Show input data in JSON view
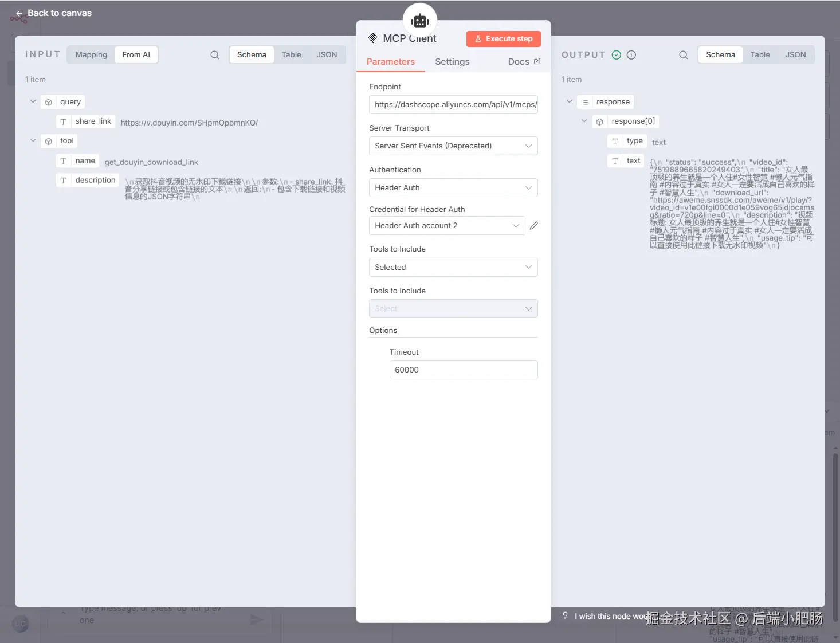This screenshot has height=643, width=840. coord(327,55)
